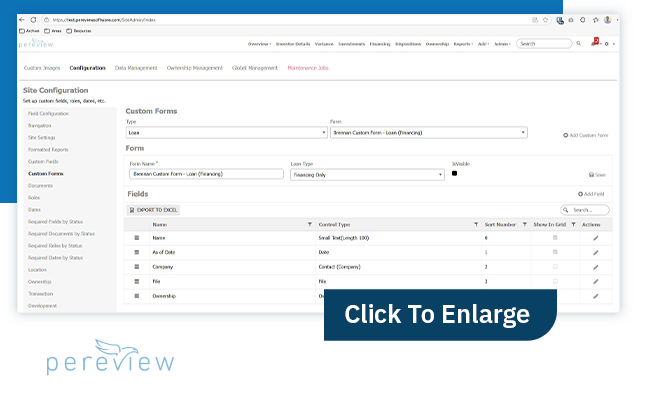
Task: Open the settings gear in header
Action: 607,44
